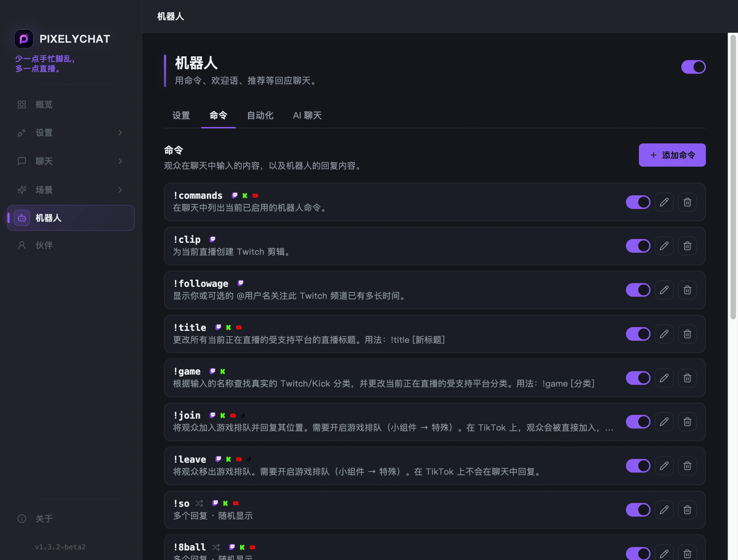
Task: Click the Kick icon beside !title
Action: click(x=229, y=327)
